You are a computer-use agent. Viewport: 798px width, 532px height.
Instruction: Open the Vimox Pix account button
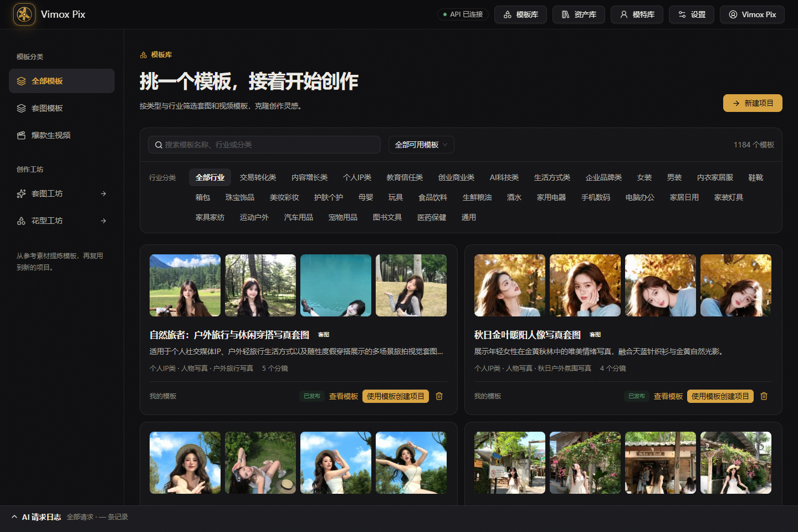[752, 14]
